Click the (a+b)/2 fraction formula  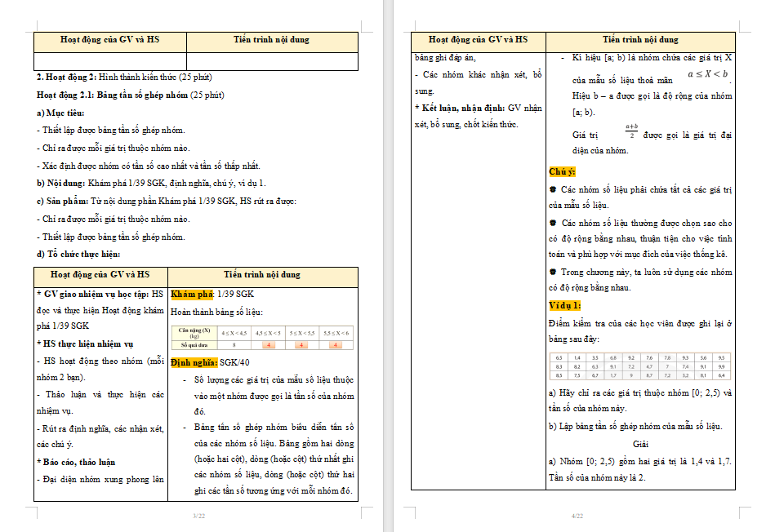pos(630,132)
